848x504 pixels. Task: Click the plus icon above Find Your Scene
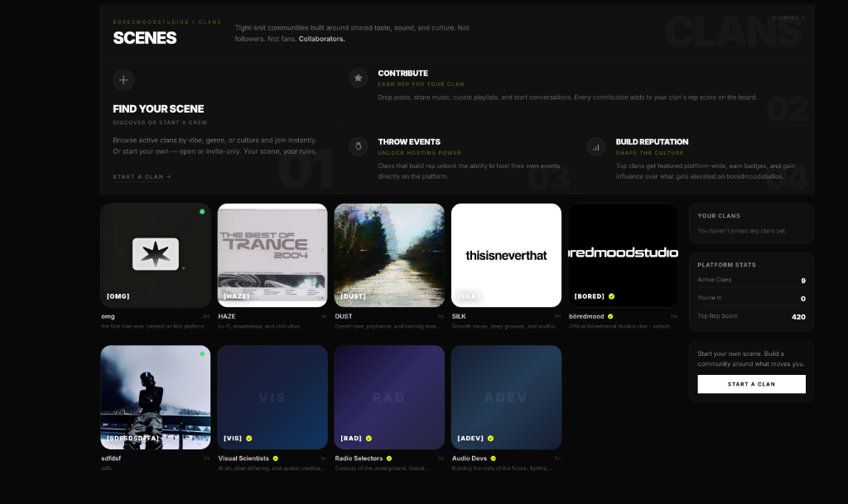(123, 79)
